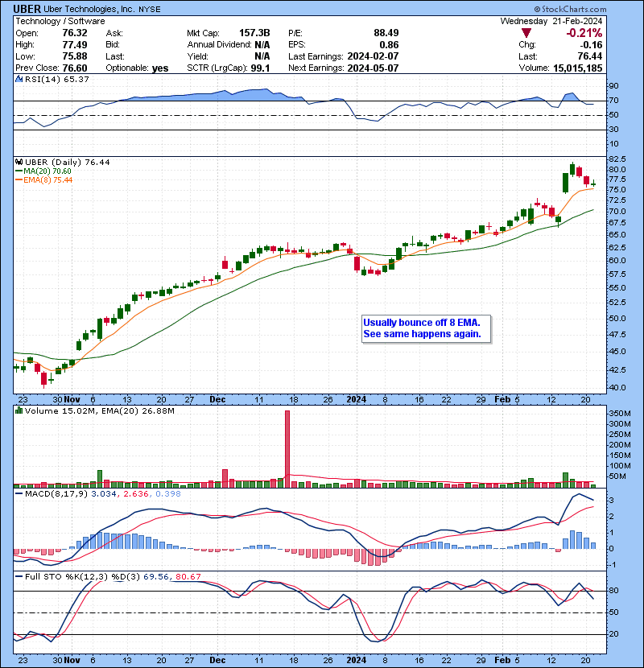Click the orange EMA(8) legend line marker
This screenshot has height=668, width=644.
coord(19,180)
